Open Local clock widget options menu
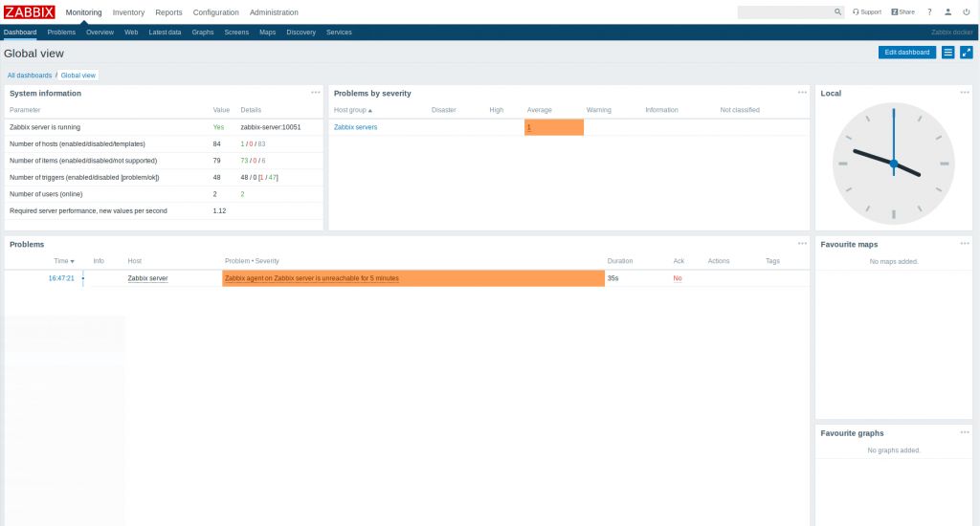The height and width of the screenshot is (526, 980). [965, 93]
